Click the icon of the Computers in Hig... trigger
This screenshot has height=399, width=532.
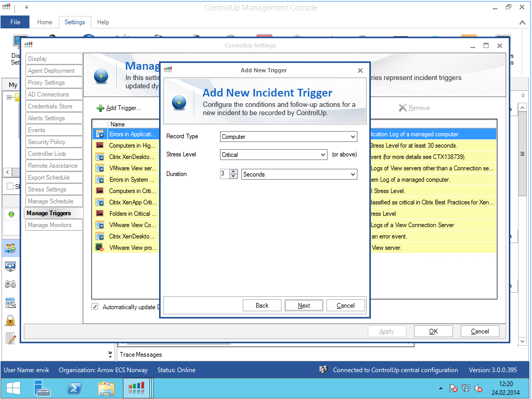(99, 146)
